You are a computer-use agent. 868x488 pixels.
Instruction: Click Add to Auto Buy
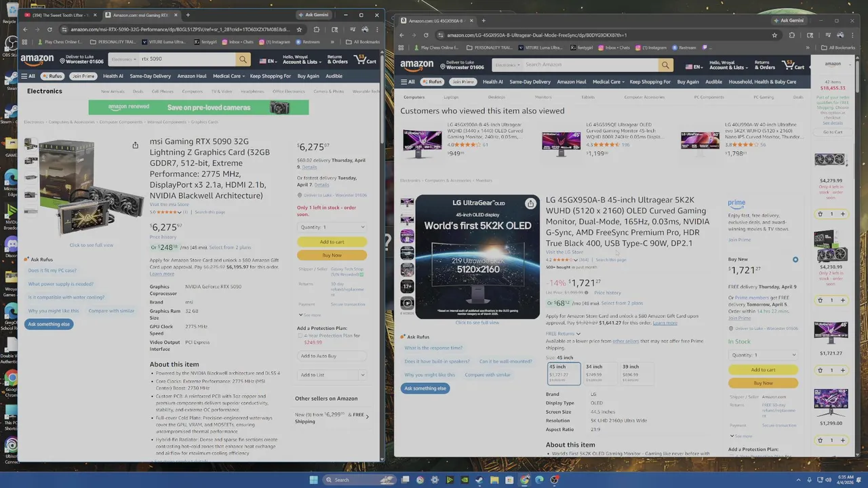point(332,356)
